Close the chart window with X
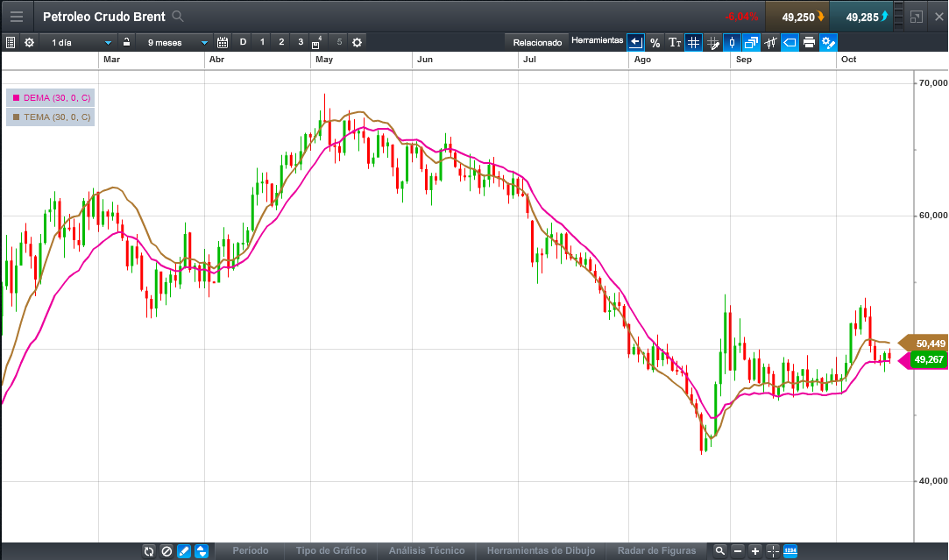This screenshot has width=949, height=560. pos(938,17)
